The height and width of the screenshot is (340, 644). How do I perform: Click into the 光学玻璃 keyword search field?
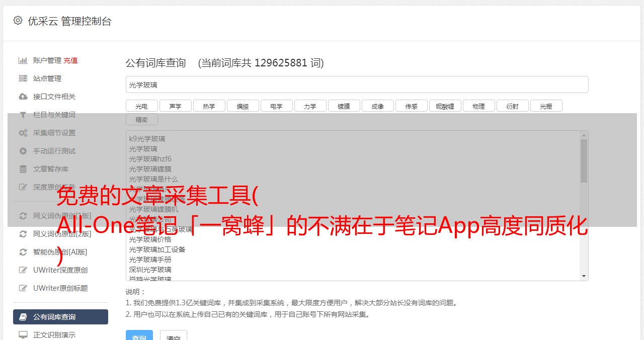357,84
